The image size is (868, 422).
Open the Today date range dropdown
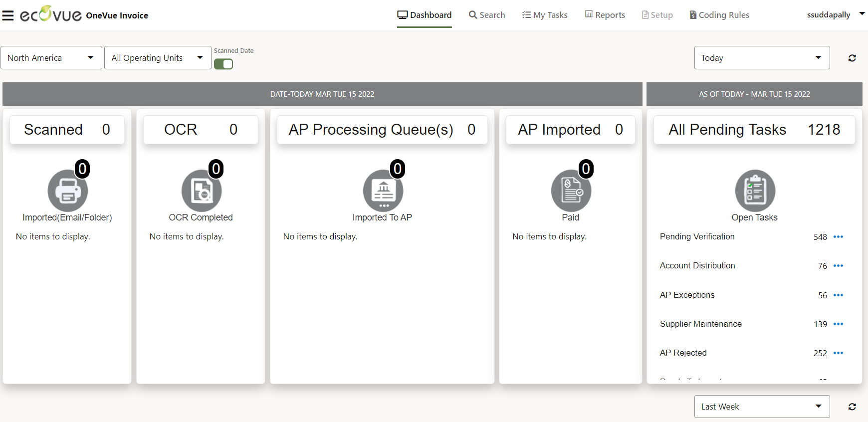[762, 58]
